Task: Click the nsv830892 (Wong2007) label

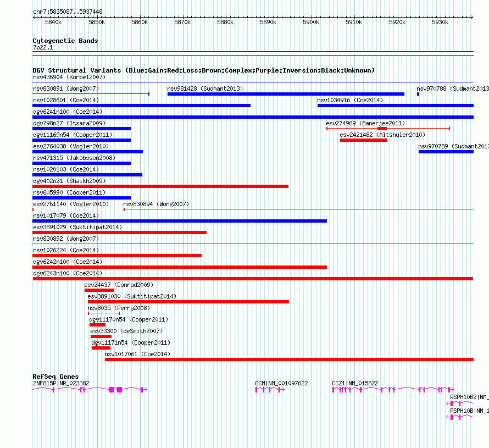Action: pyautogui.click(x=66, y=239)
